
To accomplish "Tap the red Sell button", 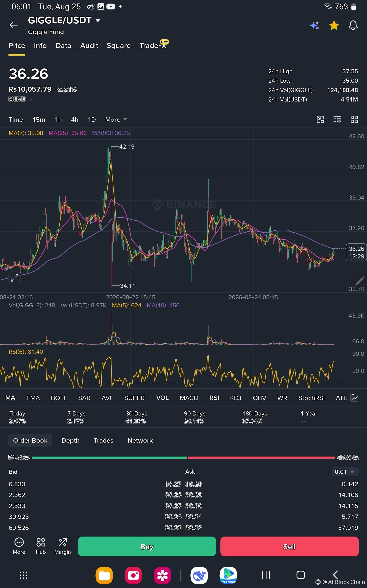I will point(289,546).
